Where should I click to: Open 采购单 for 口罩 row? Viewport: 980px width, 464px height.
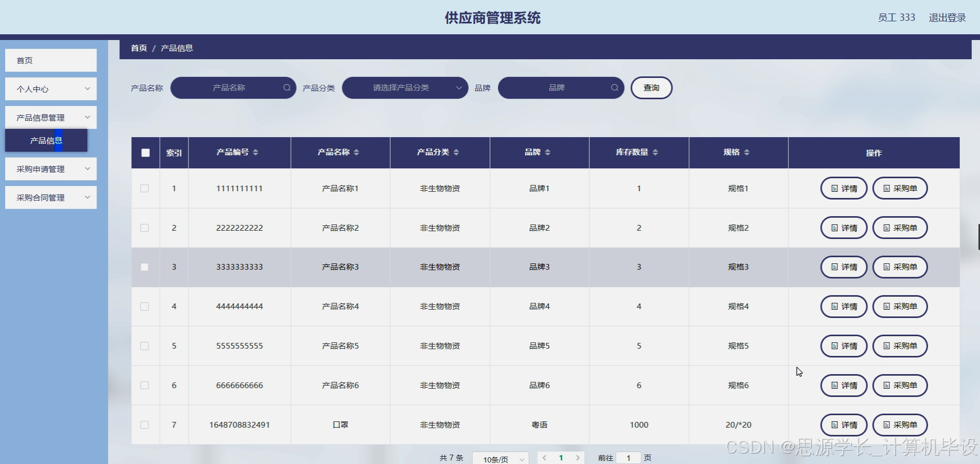coord(900,425)
